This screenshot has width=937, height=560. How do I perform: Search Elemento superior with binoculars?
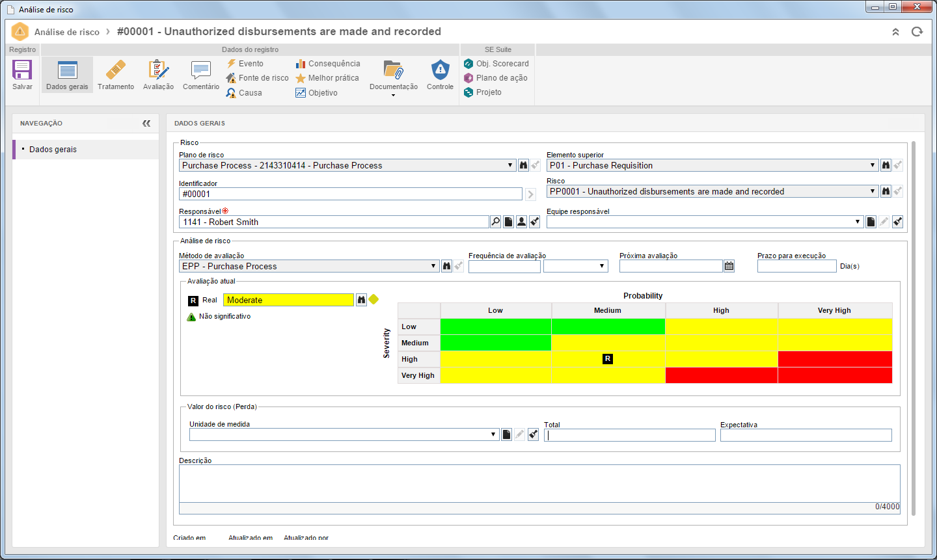tap(886, 165)
